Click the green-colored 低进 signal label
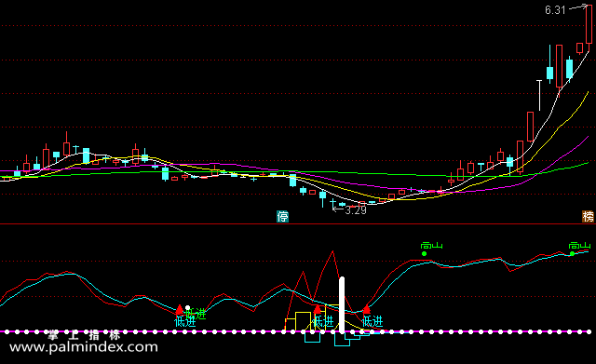Image resolution: width=596 pixels, height=364 pixels. click(x=196, y=314)
